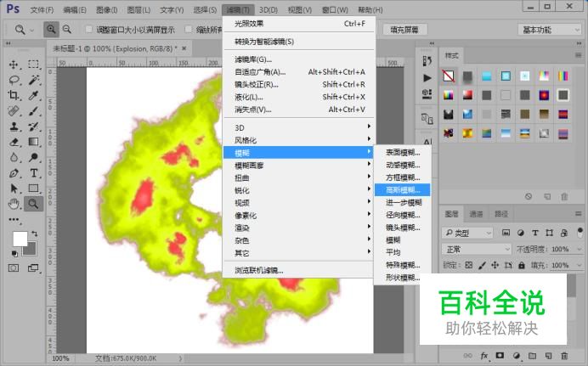This screenshot has width=588, height=366.
Task: Click the foreground white color swatch
Action: coord(20,239)
